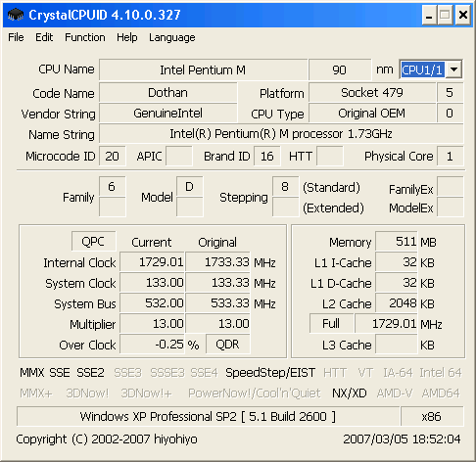Click the CPU Type code value 0
Screen dimensions: 476x462
coord(450,114)
